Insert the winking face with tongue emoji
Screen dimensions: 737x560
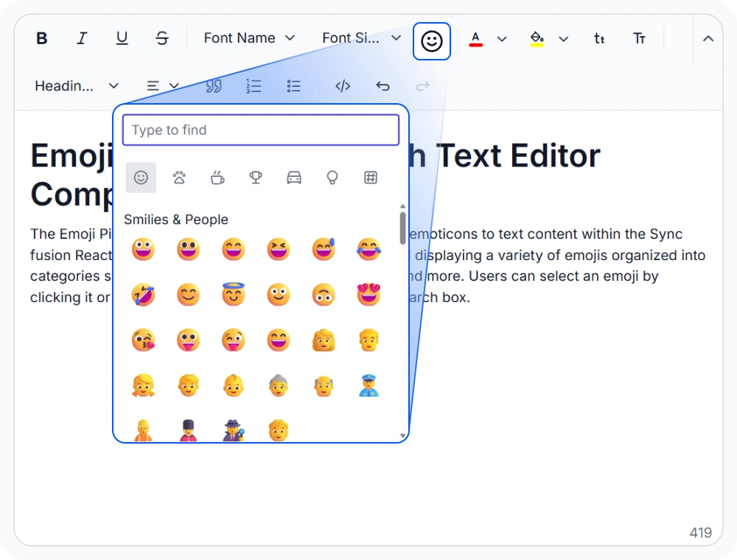[x=233, y=340]
